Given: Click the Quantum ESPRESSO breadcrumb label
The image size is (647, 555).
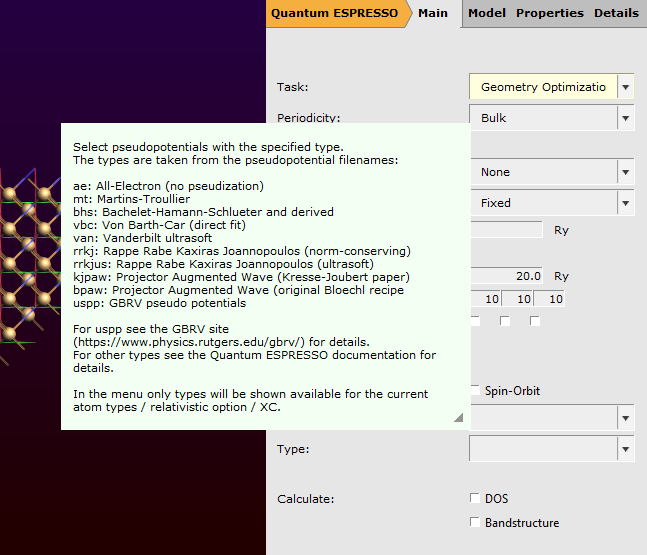Looking at the screenshot, I should pyautogui.click(x=335, y=13).
